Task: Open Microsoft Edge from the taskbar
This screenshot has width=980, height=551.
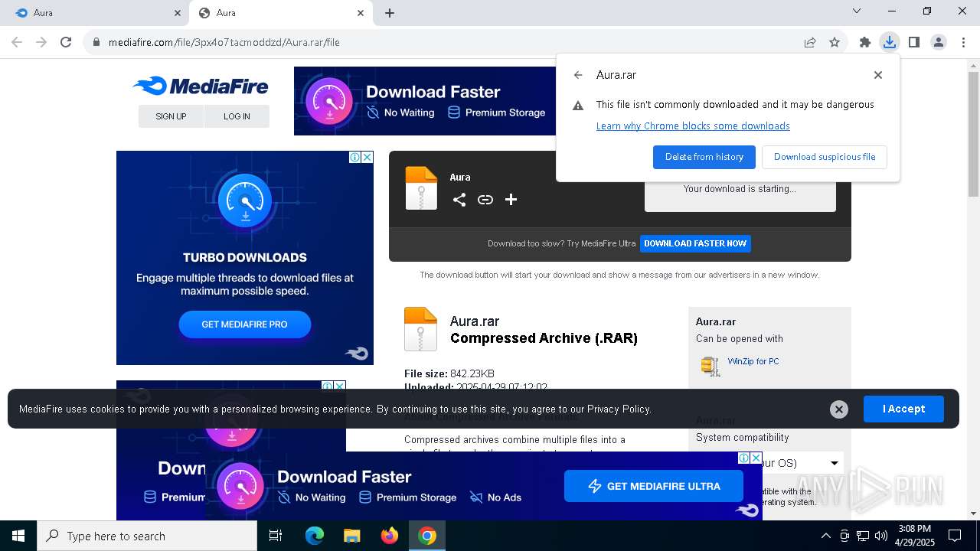Action: [315, 536]
